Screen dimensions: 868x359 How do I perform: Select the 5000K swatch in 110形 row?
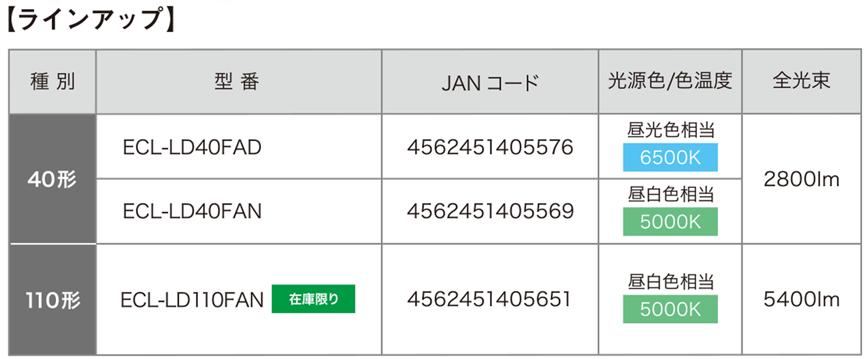tap(670, 309)
